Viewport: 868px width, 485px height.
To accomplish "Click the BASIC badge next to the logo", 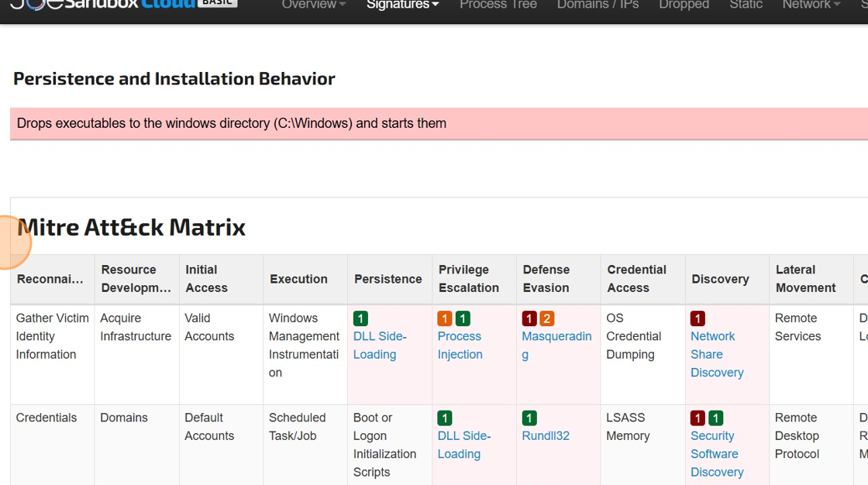I will pyautogui.click(x=217, y=2).
